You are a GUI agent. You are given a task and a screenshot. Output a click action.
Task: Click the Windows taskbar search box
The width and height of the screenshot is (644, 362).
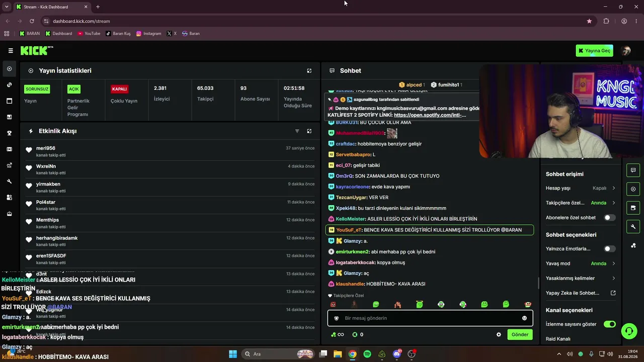pos(278,354)
